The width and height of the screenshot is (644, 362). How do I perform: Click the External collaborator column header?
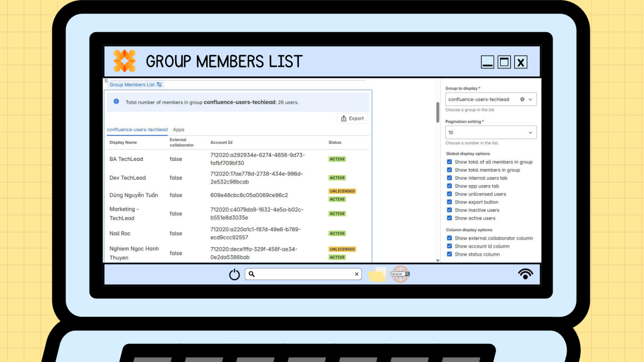[x=182, y=143]
